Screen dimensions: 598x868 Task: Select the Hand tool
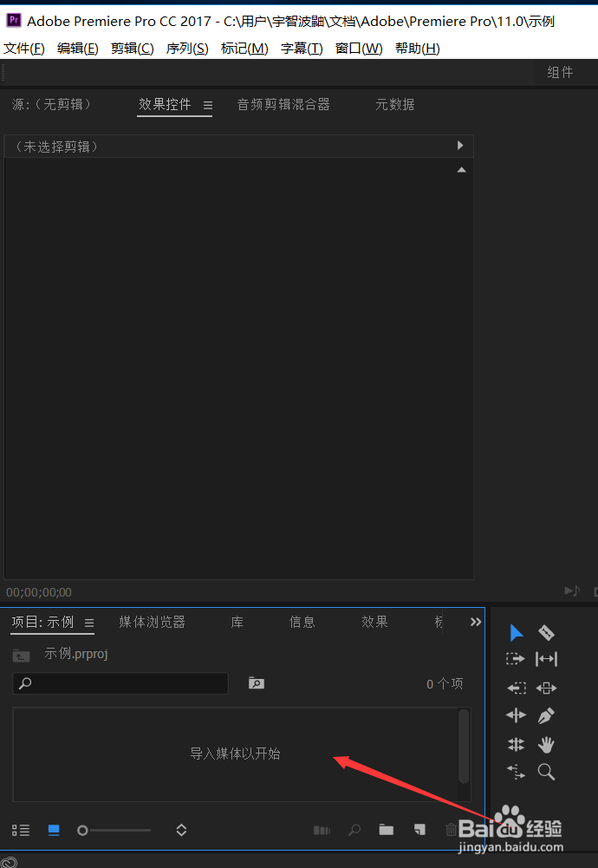coord(547,745)
